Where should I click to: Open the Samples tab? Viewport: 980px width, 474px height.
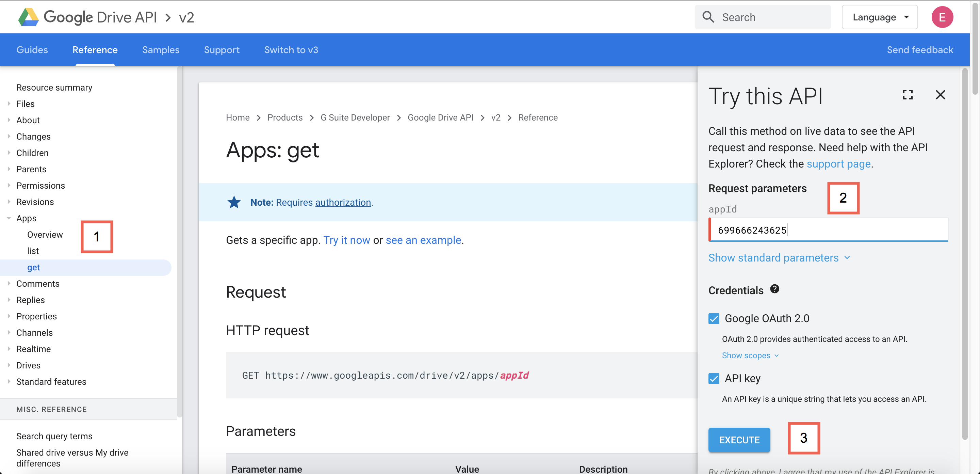click(161, 50)
